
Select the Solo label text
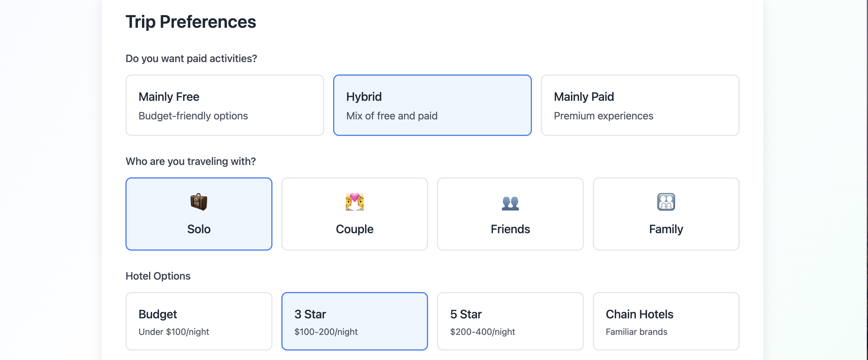[x=199, y=229]
